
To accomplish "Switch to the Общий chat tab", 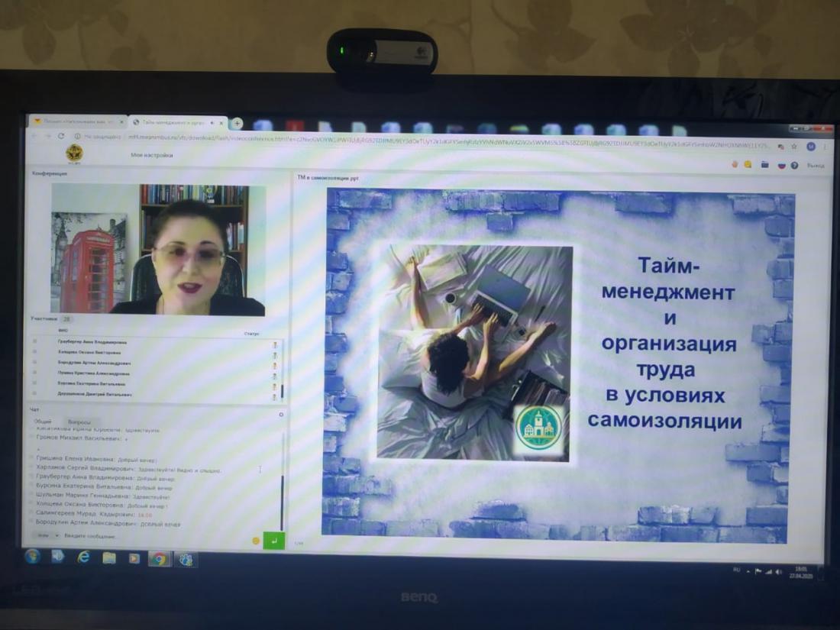I will click(43, 421).
